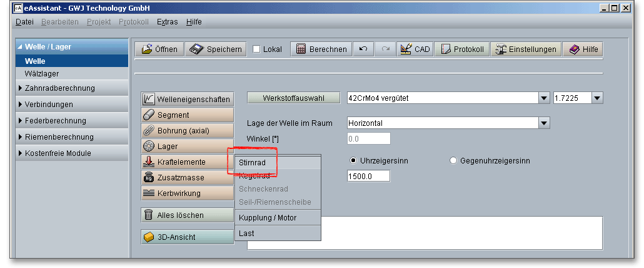Image resolution: width=644 pixels, height=268 pixels.
Task: Run calculation with Berechnen calculator icon
Action: coord(321,49)
